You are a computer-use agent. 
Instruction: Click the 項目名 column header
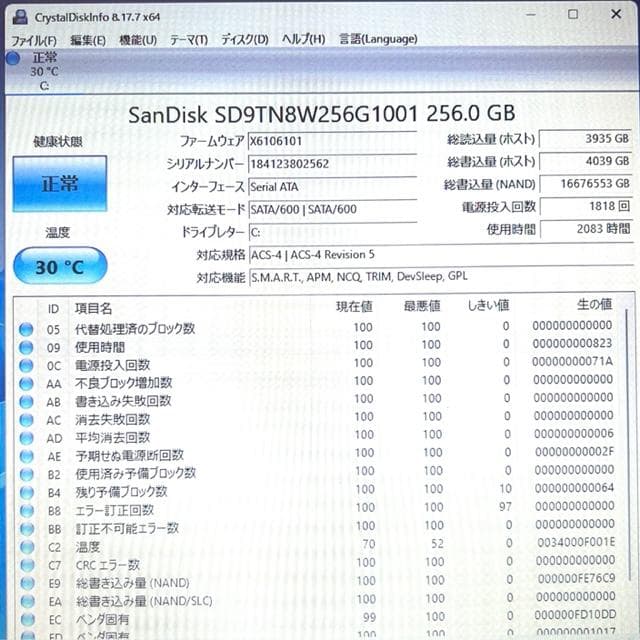point(95,306)
